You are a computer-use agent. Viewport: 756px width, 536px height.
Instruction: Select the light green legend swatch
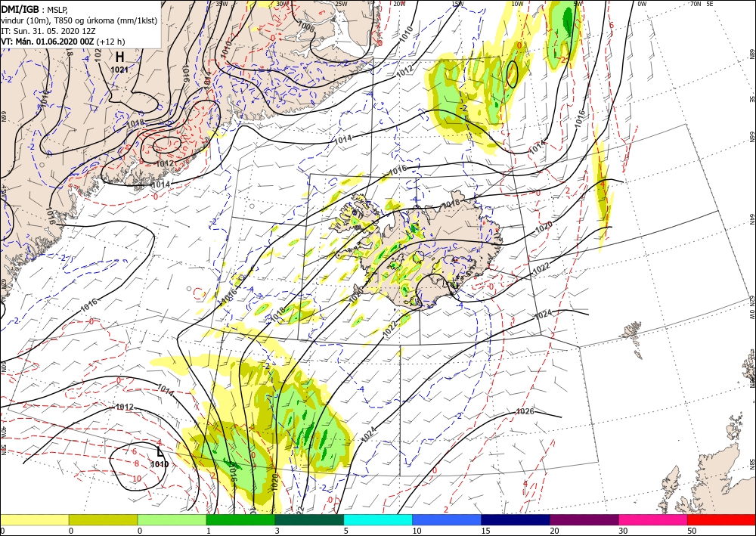172,519
